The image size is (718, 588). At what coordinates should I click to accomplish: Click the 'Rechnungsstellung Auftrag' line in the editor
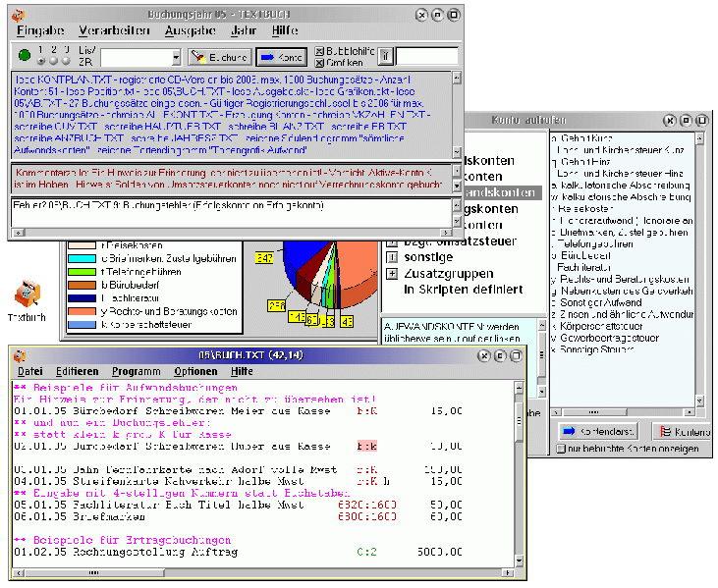click(238, 552)
